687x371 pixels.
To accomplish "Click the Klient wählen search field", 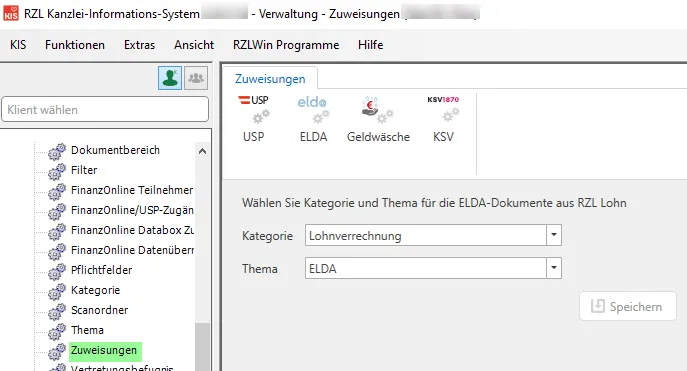I will [x=105, y=109].
